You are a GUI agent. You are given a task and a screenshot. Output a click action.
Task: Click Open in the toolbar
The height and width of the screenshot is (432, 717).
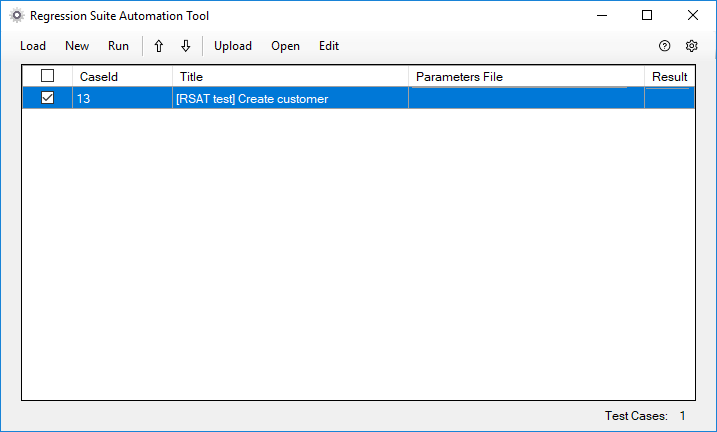285,46
